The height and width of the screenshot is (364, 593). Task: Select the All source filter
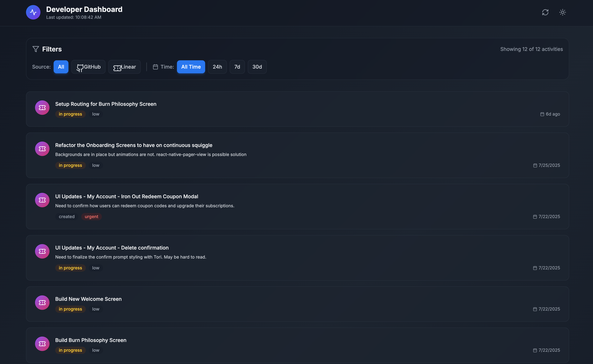click(x=61, y=67)
